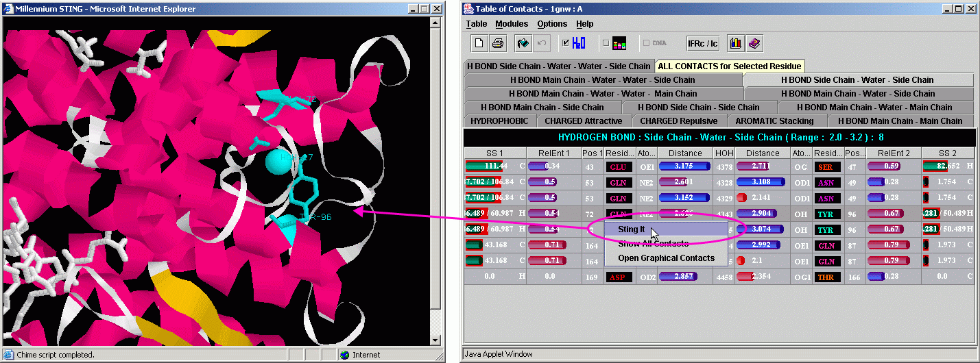Image resolution: width=980 pixels, height=363 pixels.
Task: Select the CHARGED Attractive tab
Action: (584, 121)
